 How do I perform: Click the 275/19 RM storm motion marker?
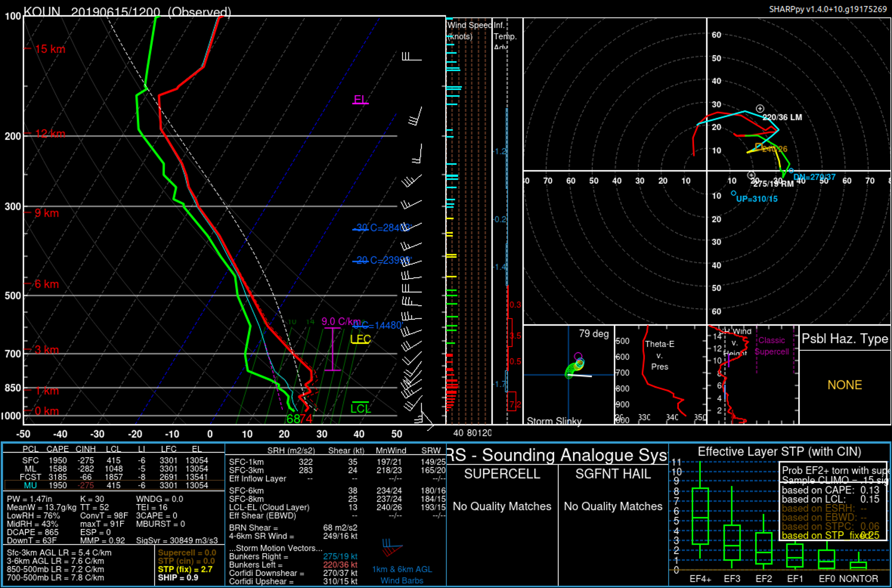pyautogui.click(x=751, y=176)
